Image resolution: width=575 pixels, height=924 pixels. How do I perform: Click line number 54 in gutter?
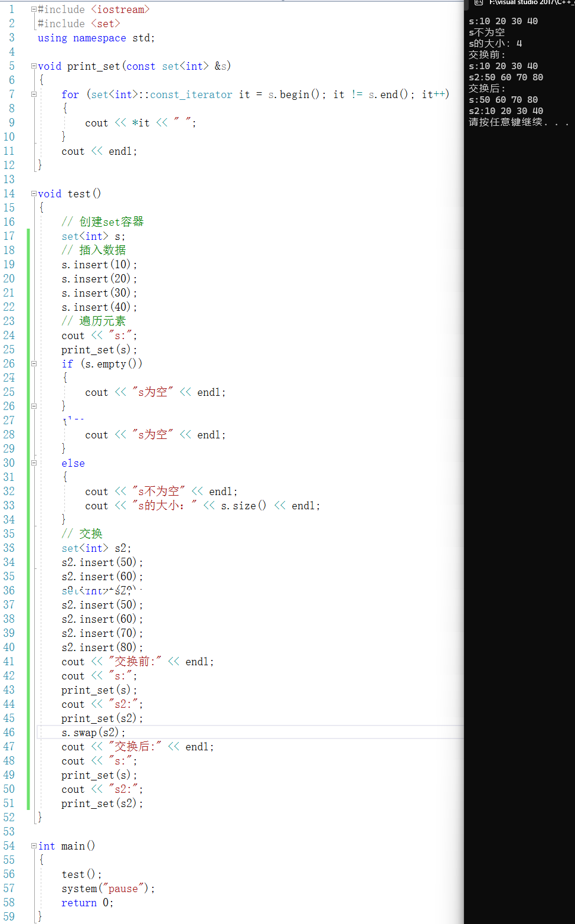coord(9,846)
